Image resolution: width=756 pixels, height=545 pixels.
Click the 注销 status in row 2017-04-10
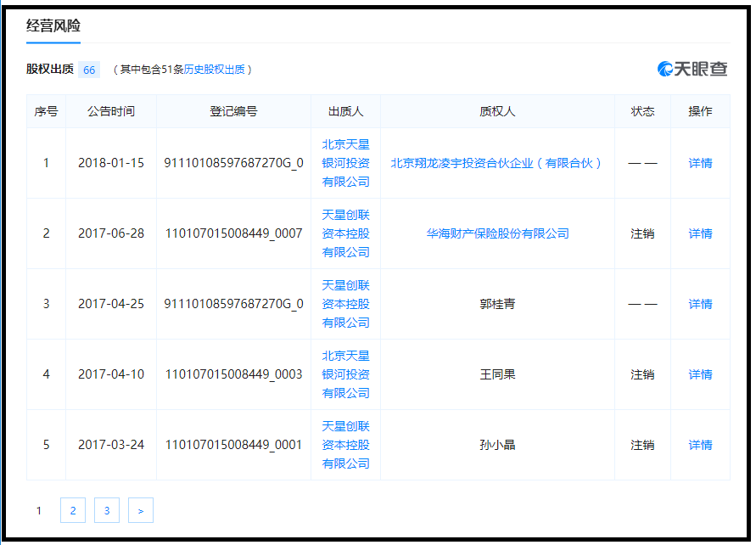(x=642, y=374)
